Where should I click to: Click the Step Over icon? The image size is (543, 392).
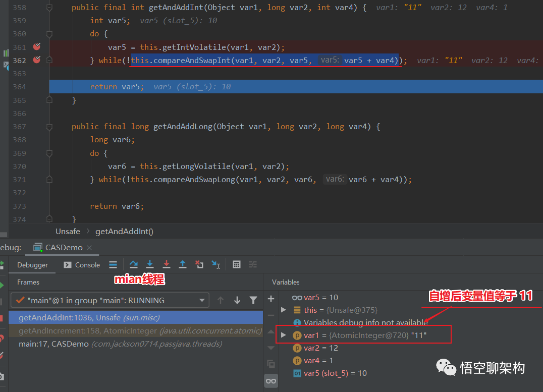pyautogui.click(x=133, y=264)
